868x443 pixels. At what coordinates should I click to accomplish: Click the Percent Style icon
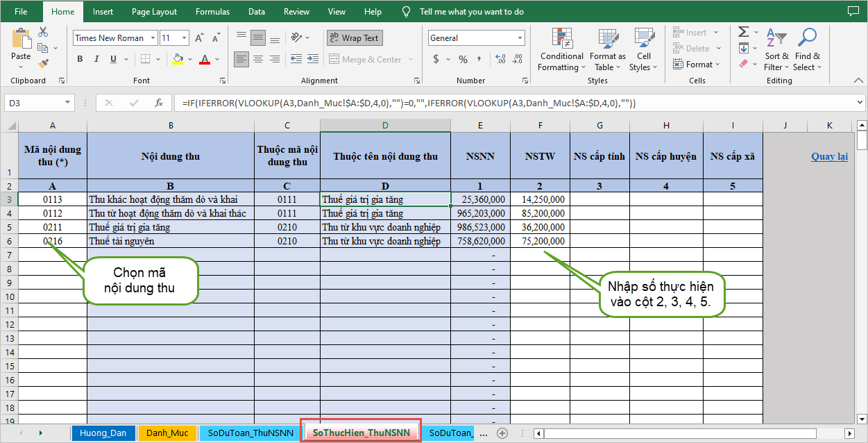(x=463, y=60)
